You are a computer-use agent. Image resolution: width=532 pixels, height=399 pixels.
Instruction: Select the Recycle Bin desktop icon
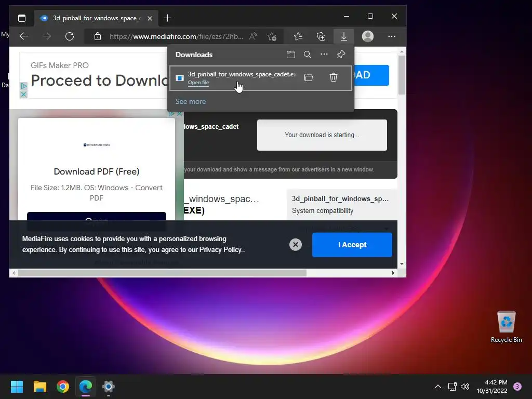pyautogui.click(x=506, y=327)
